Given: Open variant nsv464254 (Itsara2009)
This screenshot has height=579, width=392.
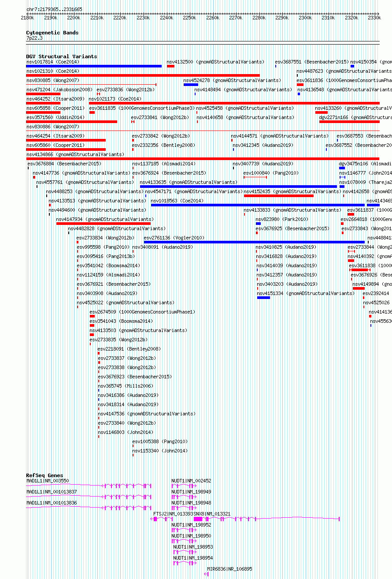Looking at the screenshot, I should [x=55, y=136].
